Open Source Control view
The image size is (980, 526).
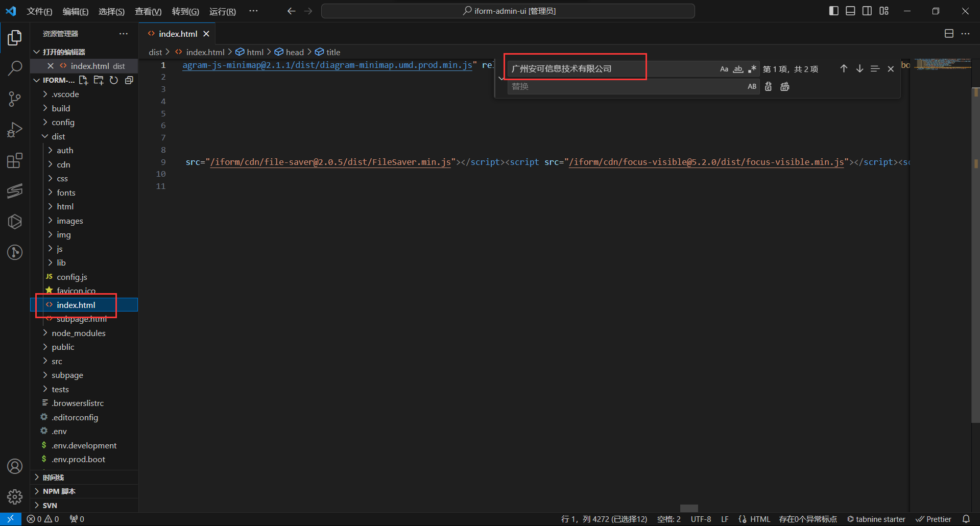pyautogui.click(x=15, y=99)
